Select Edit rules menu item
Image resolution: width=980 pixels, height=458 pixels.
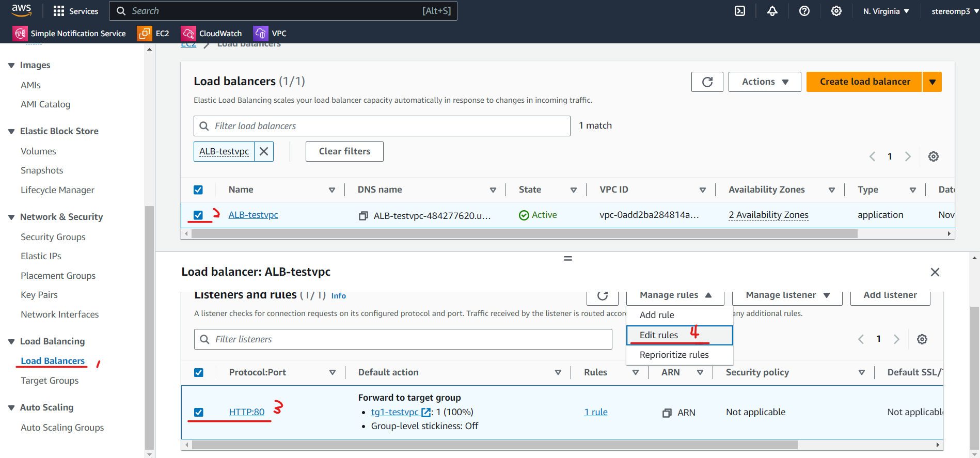pos(679,335)
